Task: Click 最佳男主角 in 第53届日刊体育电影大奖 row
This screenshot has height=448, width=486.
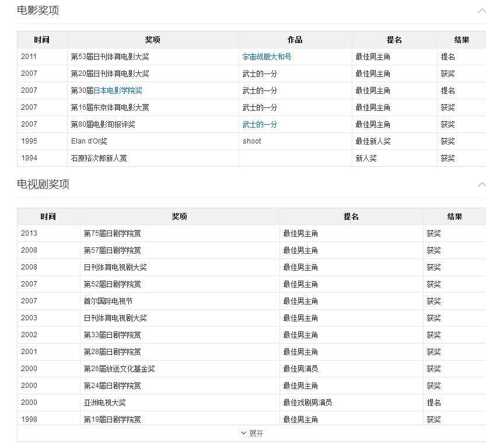Action: [x=373, y=57]
